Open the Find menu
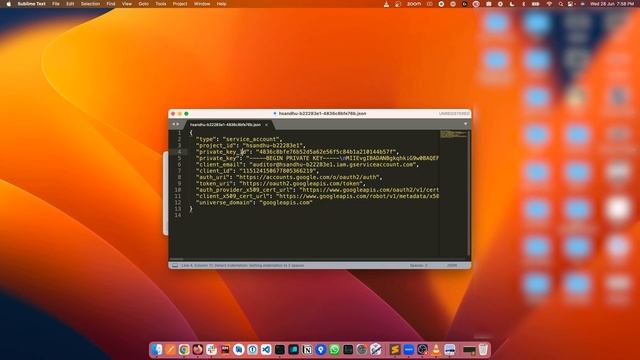 [x=111, y=4]
